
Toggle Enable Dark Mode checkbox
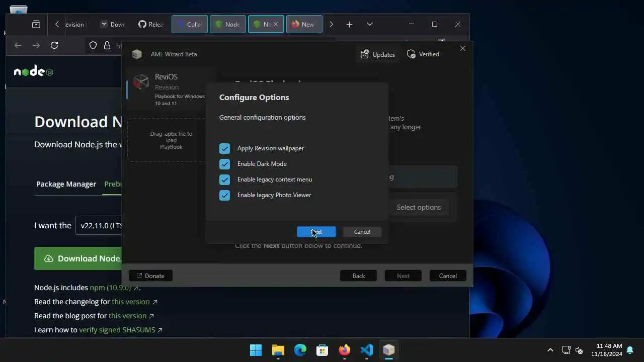click(224, 164)
